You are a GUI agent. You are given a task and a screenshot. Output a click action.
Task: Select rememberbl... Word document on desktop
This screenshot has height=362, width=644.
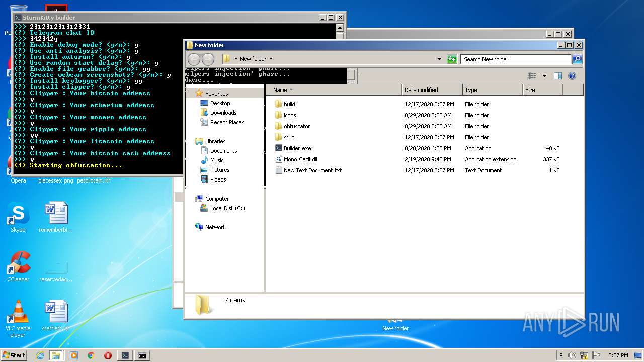coord(56,217)
